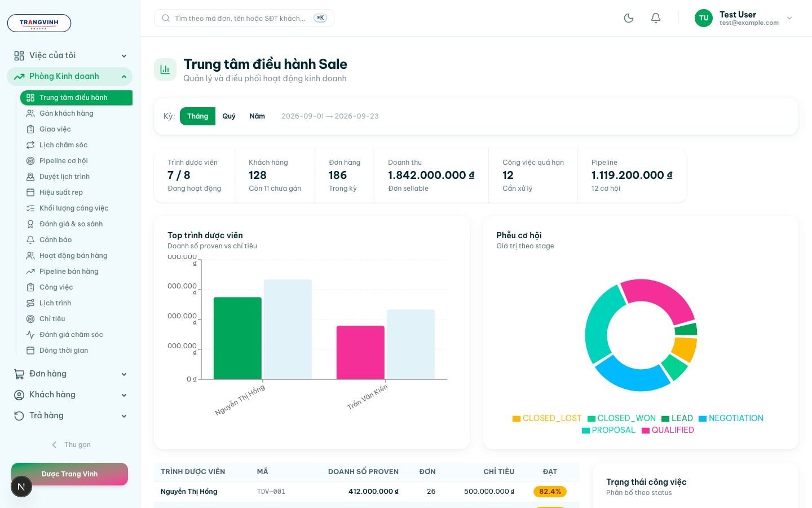
Task: Expand Đơn hàng sidebar section
Action: 70,374
